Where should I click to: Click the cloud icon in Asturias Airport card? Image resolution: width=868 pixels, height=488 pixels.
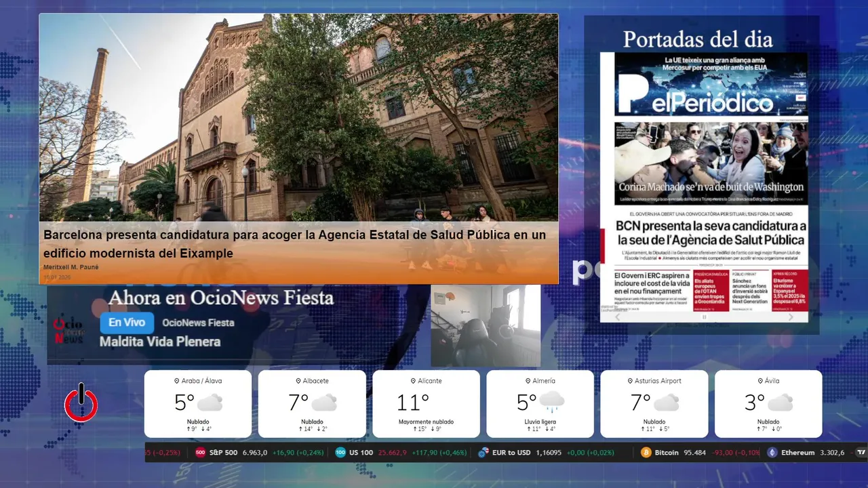[x=666, y=403]
